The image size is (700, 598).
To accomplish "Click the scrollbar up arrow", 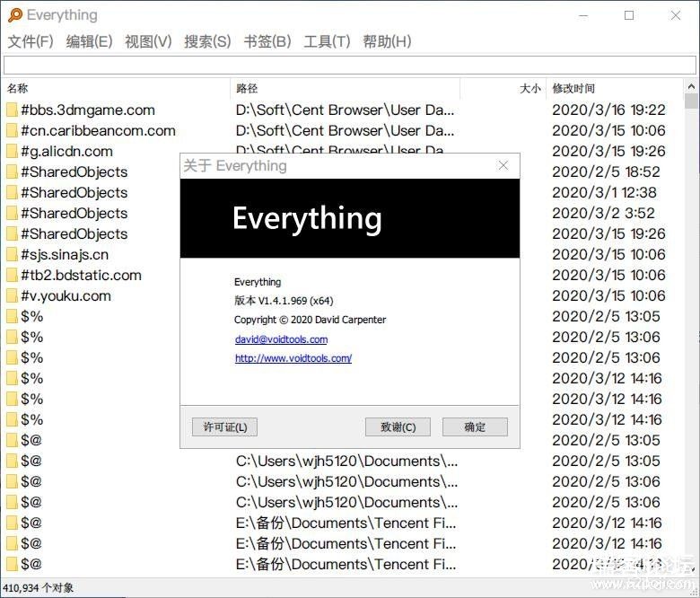I will [691, 86].
